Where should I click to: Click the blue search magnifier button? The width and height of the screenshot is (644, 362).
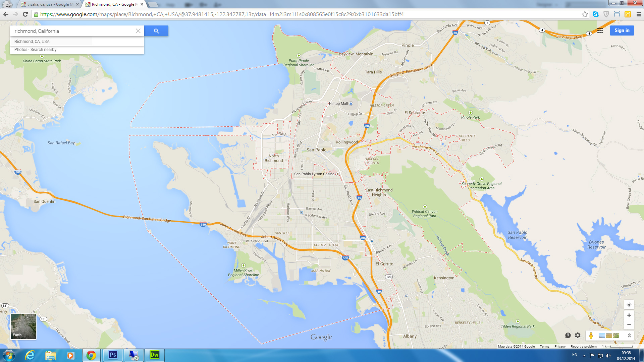pyautogui.click(x=156, y=31)
